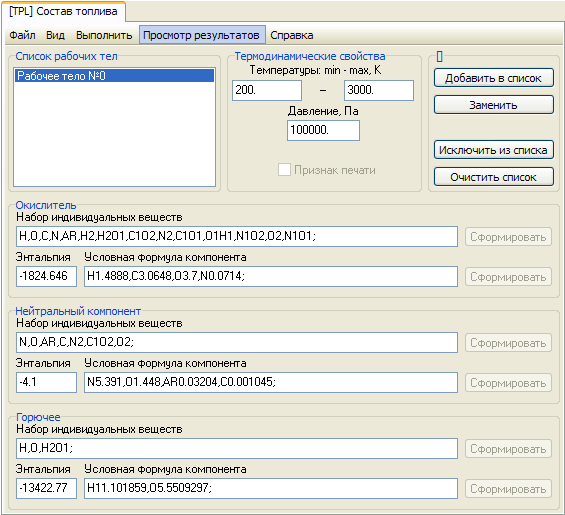
Task: Click the Список рабочих тел group title
Action: click(66, 56)
